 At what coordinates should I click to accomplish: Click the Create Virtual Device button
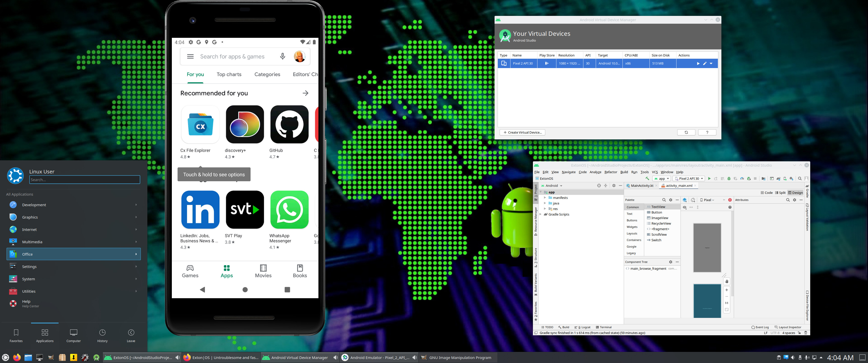click(x=522, y=132)
